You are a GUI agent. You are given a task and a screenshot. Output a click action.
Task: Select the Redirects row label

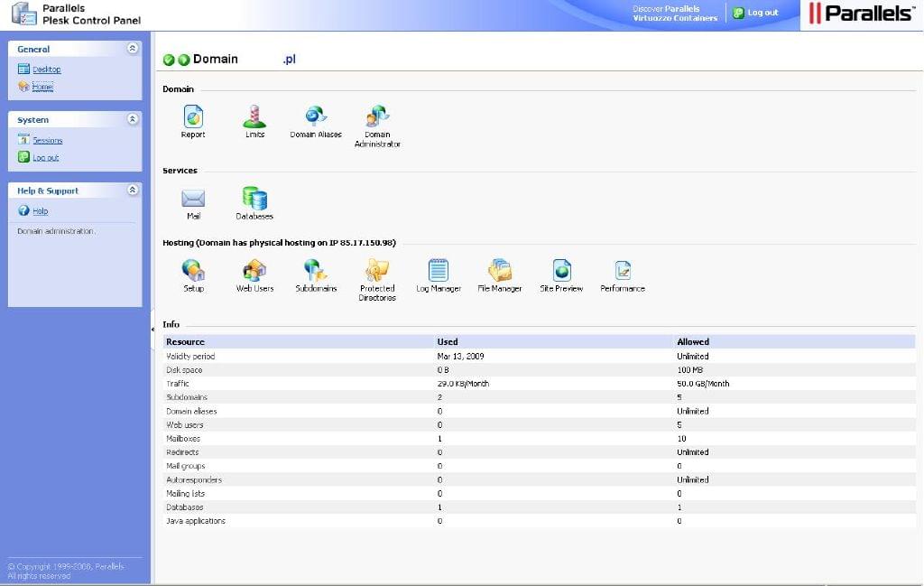(x=182, y=452)
